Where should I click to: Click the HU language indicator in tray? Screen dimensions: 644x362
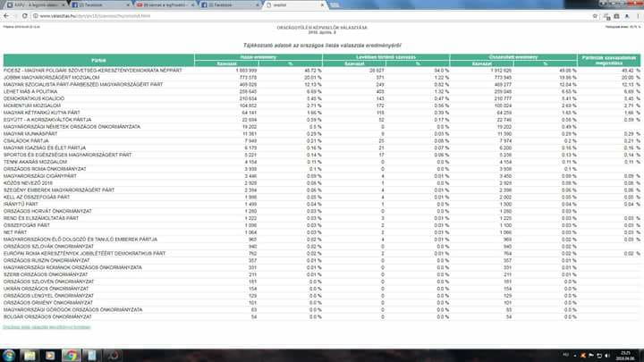tap(565, 355)
